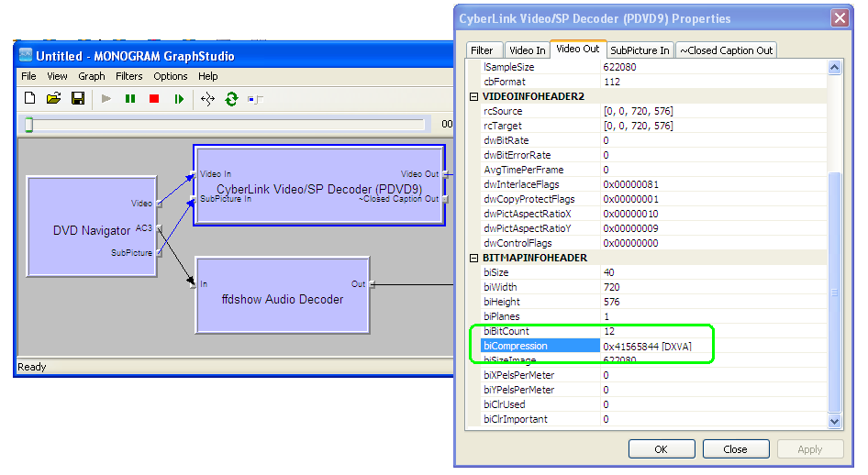Select the AvgTimePerFrame row
Viewport: 868px width, 475px height.
click(653, 170)
